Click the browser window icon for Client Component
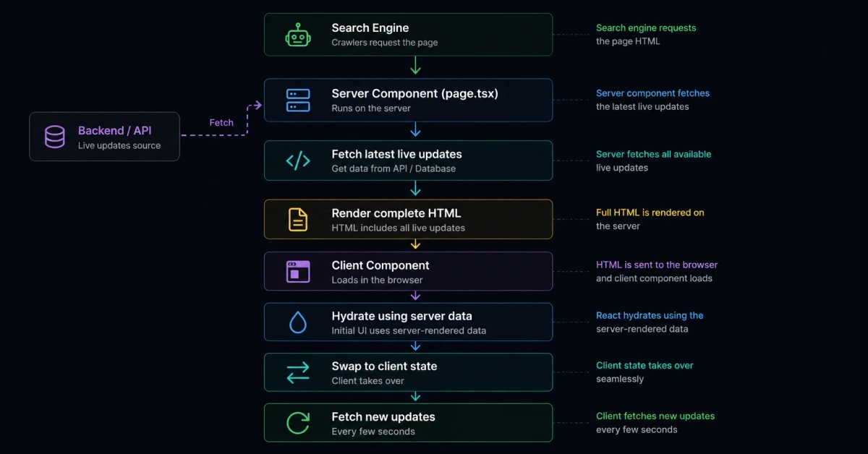Screen dimensions: 868x454 pyautogui.click(x=298, y=272)
